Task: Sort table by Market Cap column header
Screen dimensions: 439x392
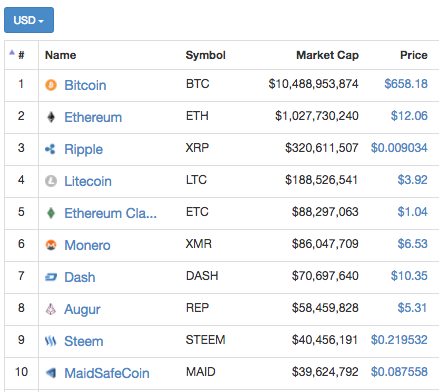Action: (x=327, y=55)
